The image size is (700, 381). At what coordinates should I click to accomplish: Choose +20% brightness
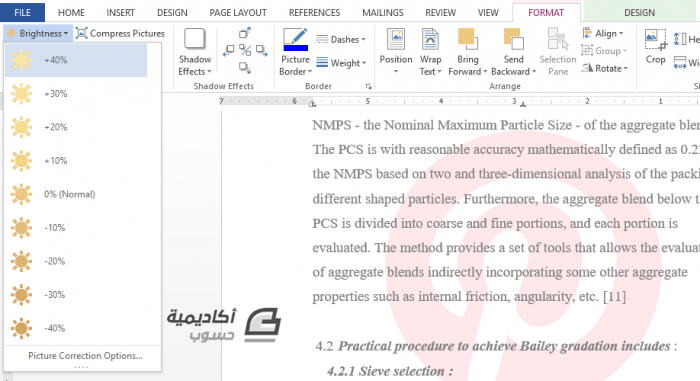click(x=76, y=127)
